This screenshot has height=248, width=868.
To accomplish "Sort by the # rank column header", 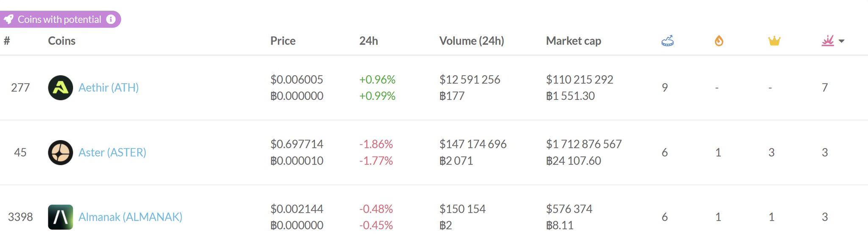I will pos(7,41).
